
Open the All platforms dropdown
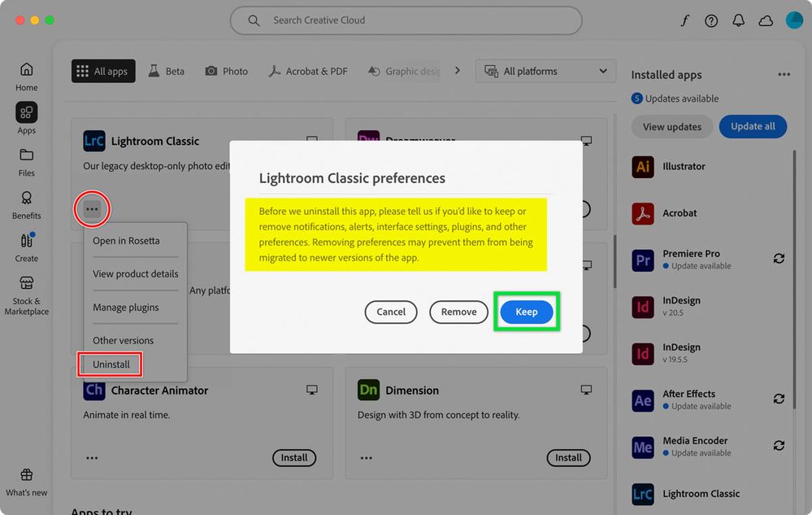click(x=545, y=71)
